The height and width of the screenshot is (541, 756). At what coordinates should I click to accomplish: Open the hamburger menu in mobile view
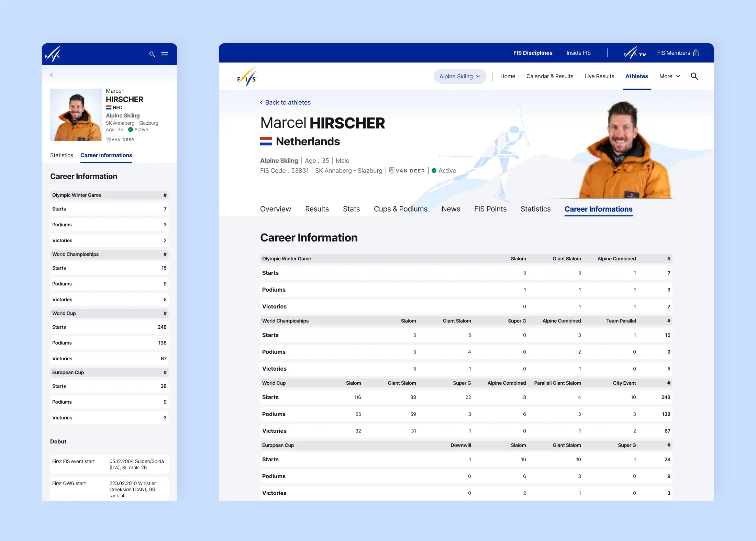click(x=165, y=54)
